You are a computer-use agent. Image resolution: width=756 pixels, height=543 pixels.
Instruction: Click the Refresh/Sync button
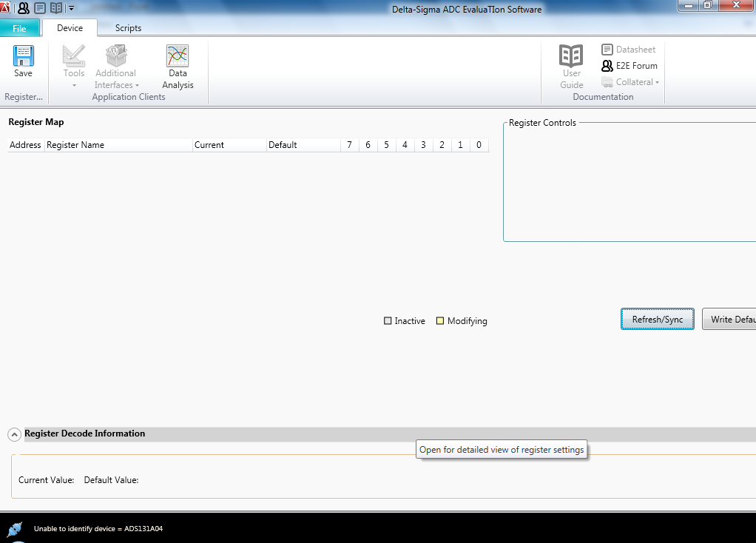point(657,320)
